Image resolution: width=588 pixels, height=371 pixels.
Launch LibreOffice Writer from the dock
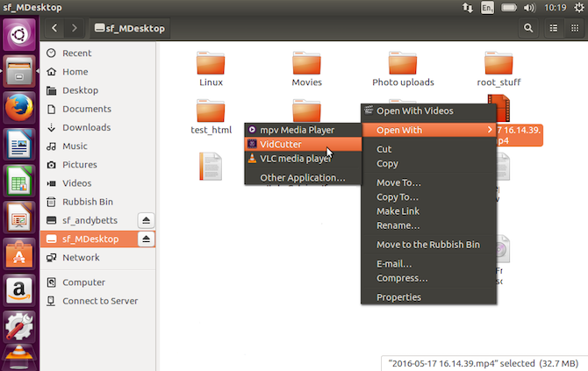click(19, 144)
